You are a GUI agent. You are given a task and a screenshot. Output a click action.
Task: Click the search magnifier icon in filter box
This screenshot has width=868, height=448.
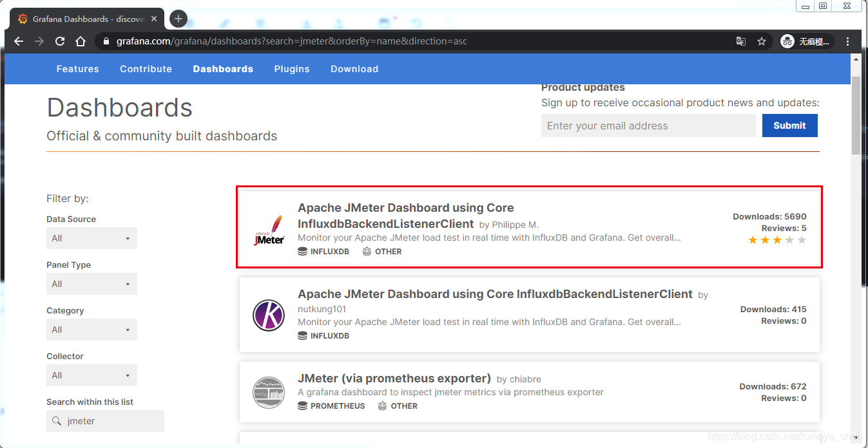[x=57, y=421]
